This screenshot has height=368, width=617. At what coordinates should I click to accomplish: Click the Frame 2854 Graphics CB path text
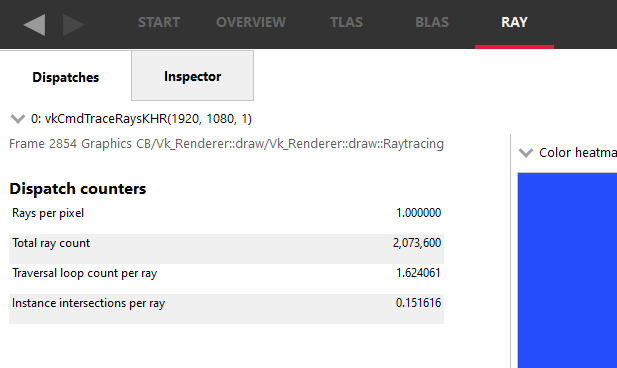coord(226,144)
